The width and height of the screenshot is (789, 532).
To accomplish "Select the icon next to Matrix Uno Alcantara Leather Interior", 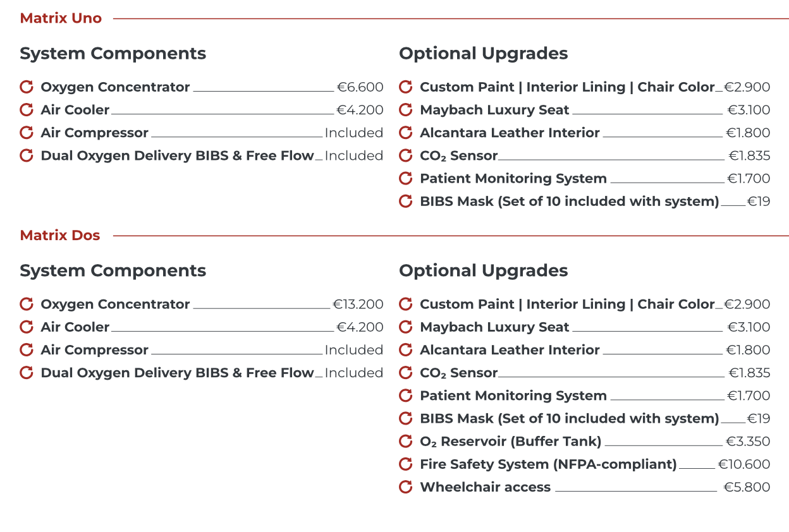I will pos(406,133).
